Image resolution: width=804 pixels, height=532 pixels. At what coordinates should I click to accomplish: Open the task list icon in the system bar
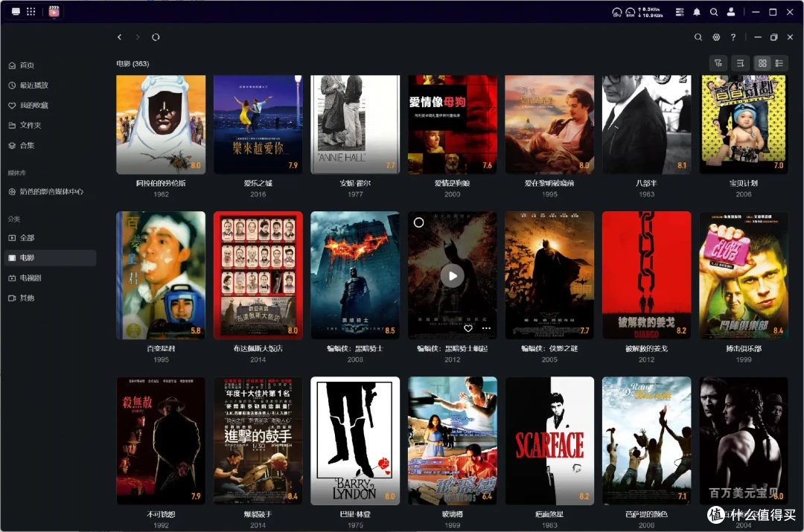pyautogui.click(x=680, y=12)
